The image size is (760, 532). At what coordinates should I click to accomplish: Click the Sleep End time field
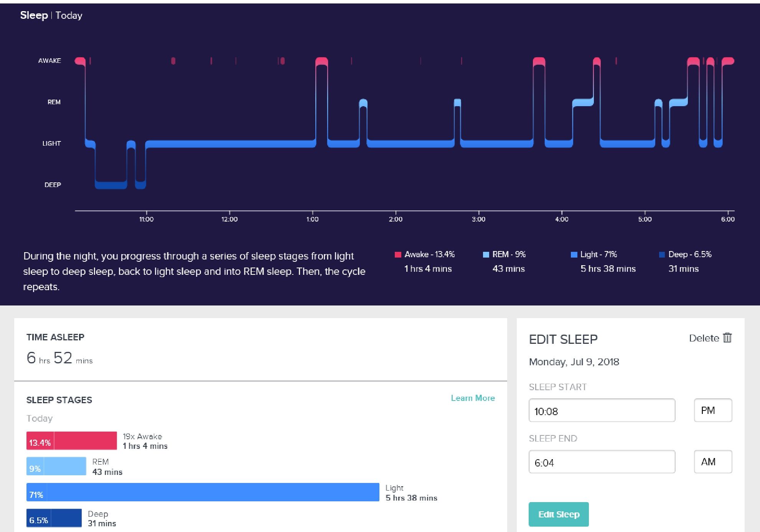click(x=602, y=462)
